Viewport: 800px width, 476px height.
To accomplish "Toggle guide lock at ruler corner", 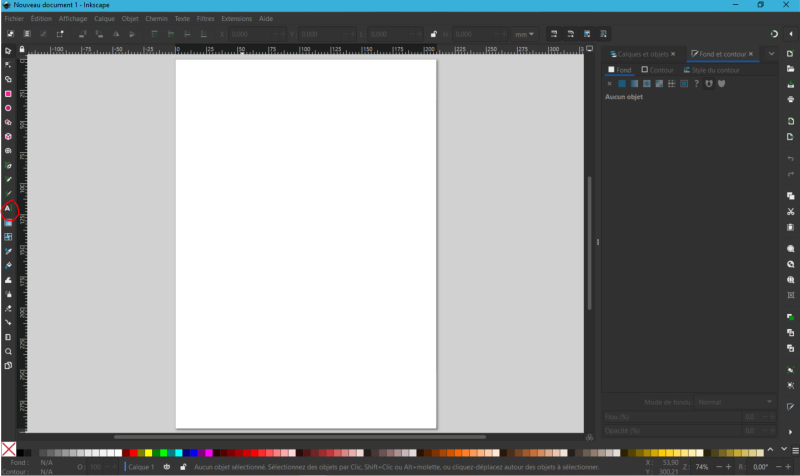I will (x=22, y=49).
